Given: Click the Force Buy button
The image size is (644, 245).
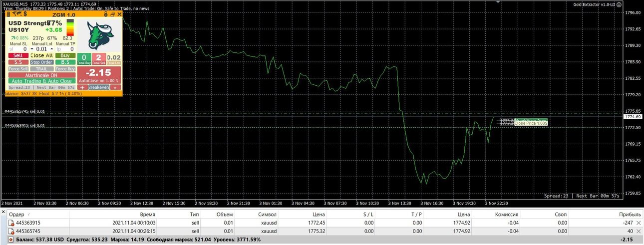Looking at the screenshot, I should coord(65,69).
